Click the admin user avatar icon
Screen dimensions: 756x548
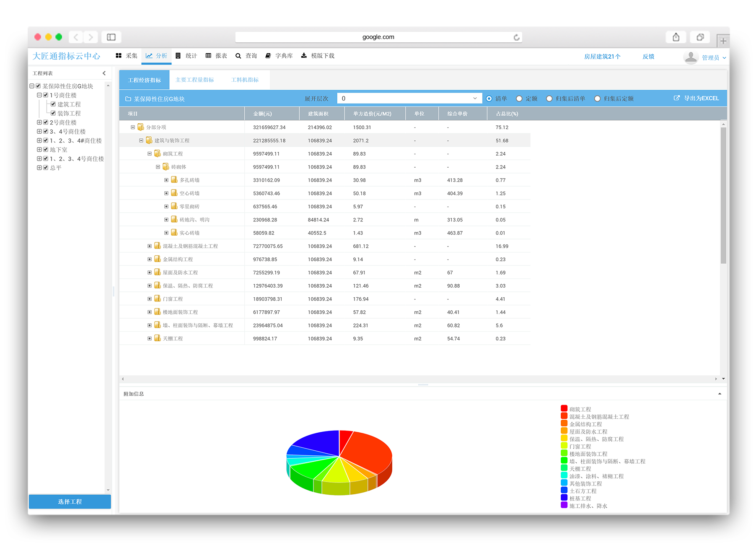point(691,57)
